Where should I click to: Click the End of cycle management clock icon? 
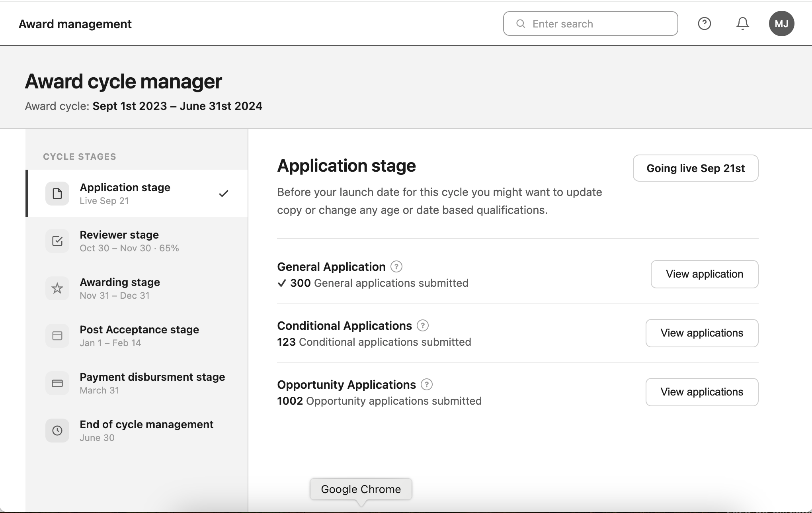pos(57,431)
